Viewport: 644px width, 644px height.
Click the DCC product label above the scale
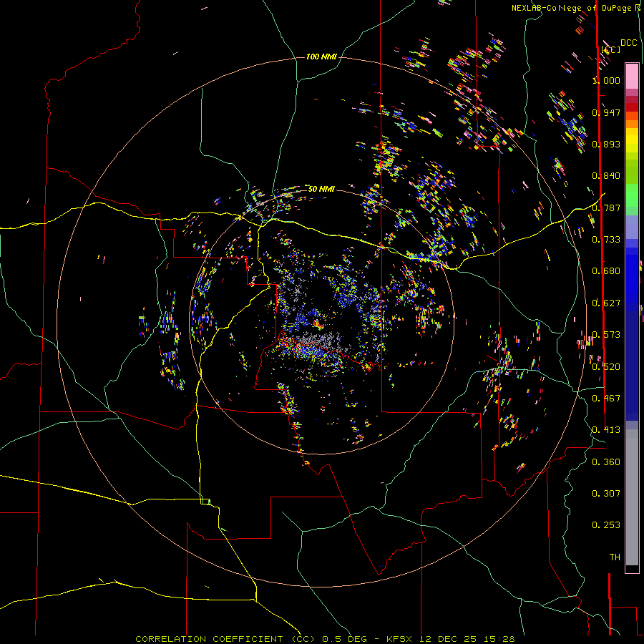click(x=628, y=43)
